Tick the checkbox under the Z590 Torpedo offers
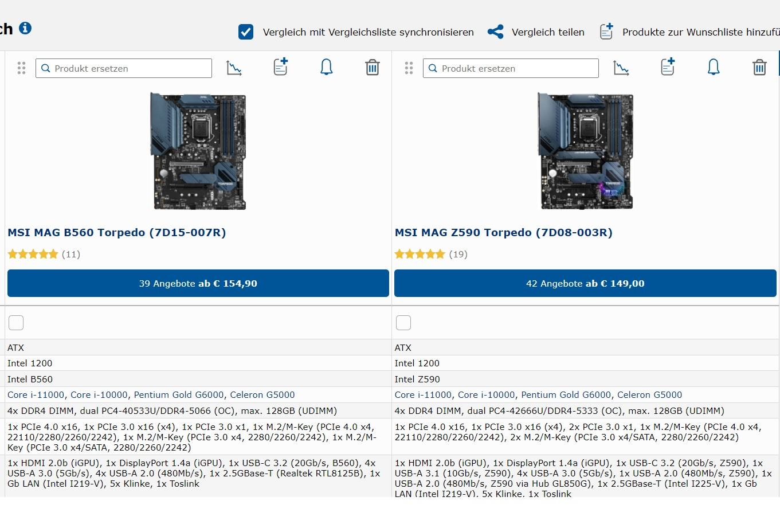 pos(403,323)
